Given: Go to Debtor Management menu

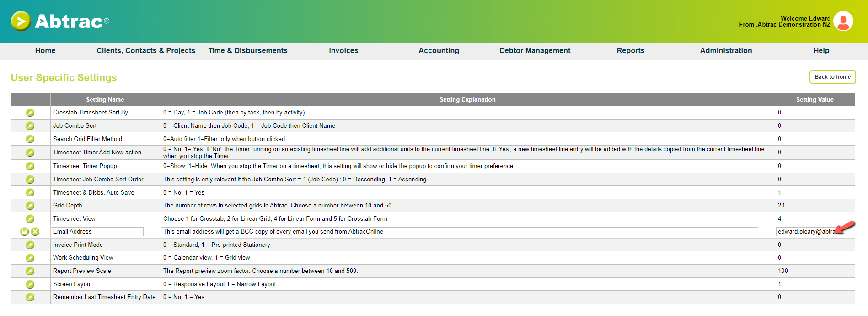Looking at the screenshot, I should [535, 51].
